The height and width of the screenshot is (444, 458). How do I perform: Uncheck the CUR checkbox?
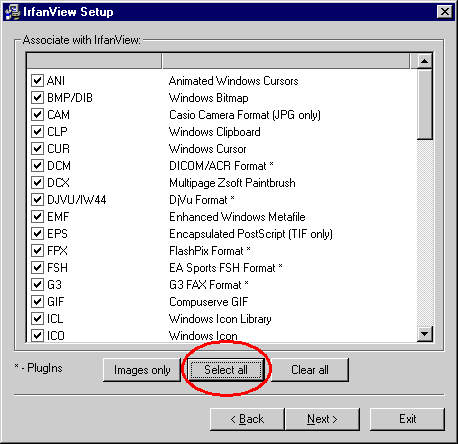point(37,149)
